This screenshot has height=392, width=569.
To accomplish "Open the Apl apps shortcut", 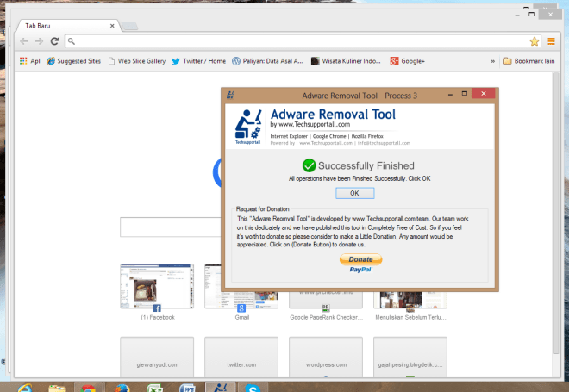I will 30,61.
